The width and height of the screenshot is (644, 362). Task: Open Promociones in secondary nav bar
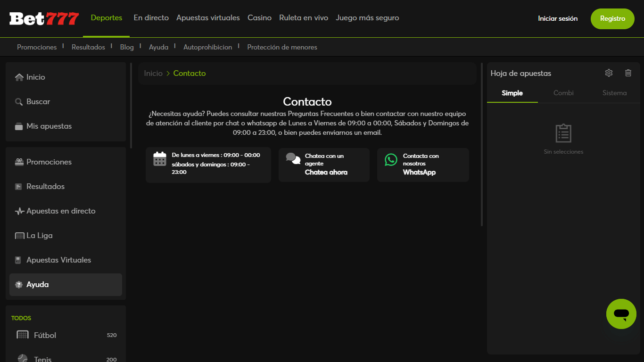click(x=37, y=47)
